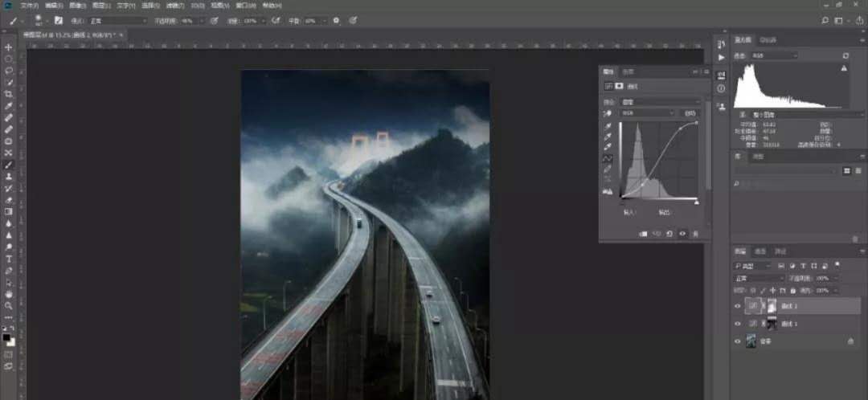Switch to the Channels tab in Layers panel
The height and width of the screenshot is (400, 868).
click(x=759, y=251)
